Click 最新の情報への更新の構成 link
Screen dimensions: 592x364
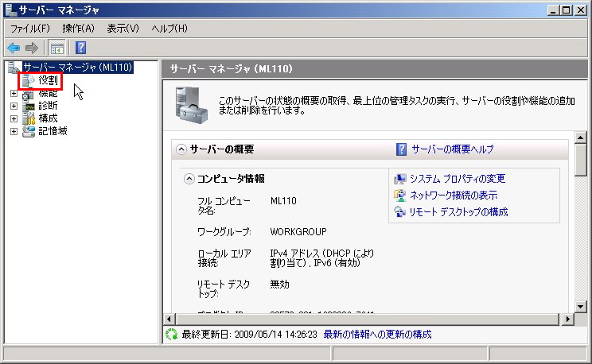click(x=377, y=335)
